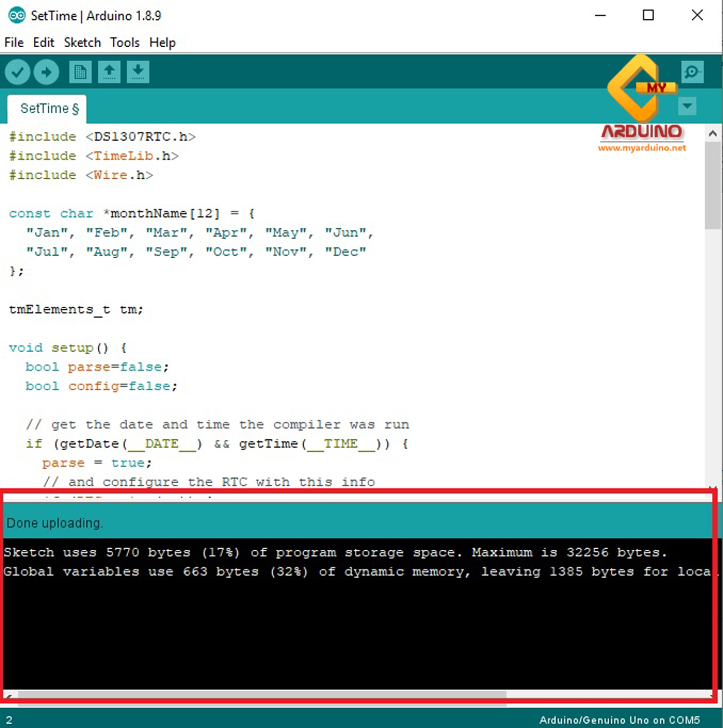Select the SetTime tab

tap(46, 108)
